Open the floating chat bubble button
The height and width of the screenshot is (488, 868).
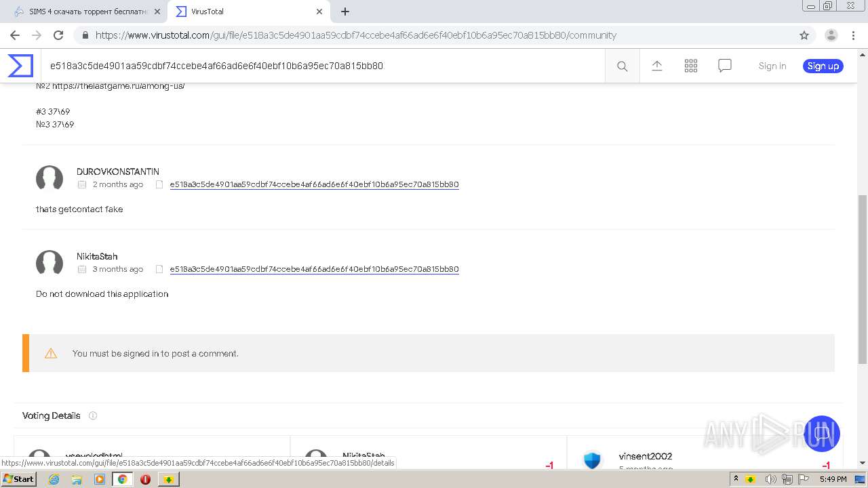[822, 434]
